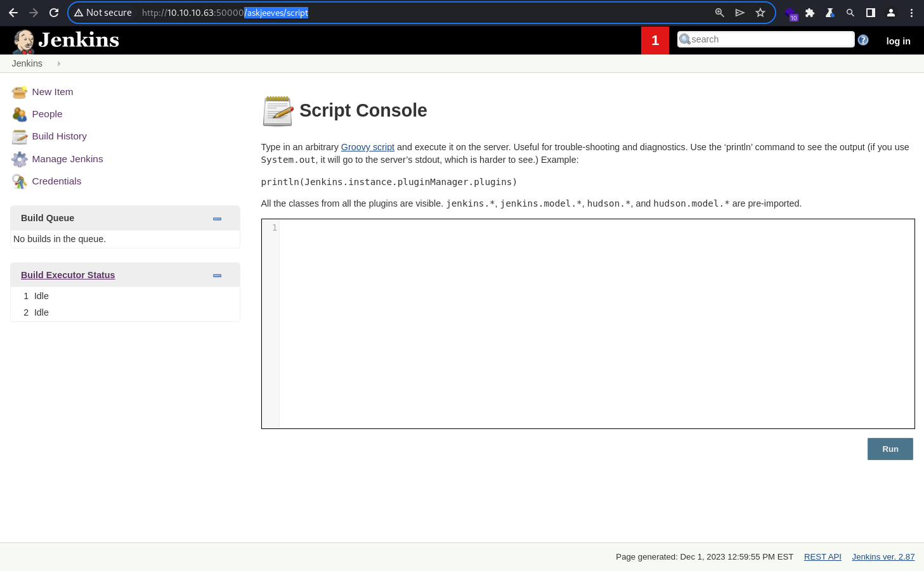Image resolution: width=924 pixels, height=571 pixels.
Task: Open the browser profile icon
Action: click(891, 13)
